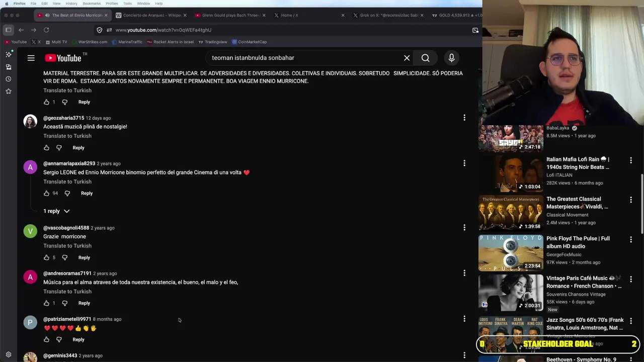Screen dimensions: 644x362
Task: Open options for @andresoramas7191 comment
Action: (x=464, y=273)
